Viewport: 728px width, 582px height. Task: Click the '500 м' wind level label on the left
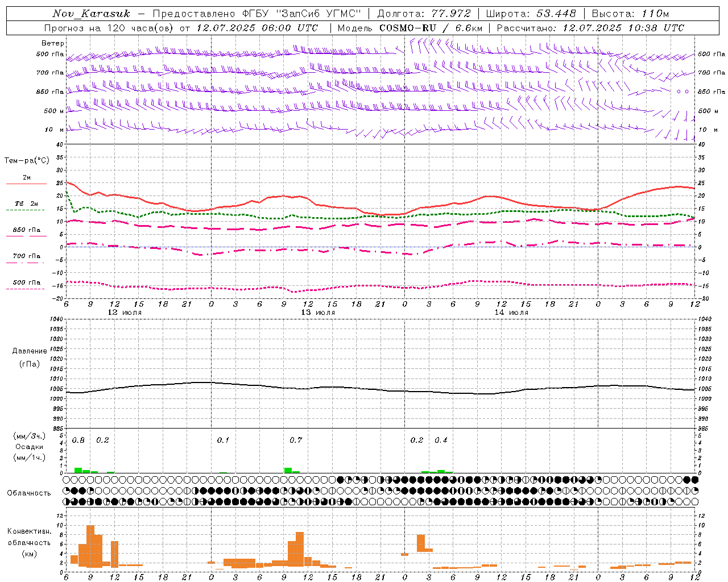tap(54, 111)
